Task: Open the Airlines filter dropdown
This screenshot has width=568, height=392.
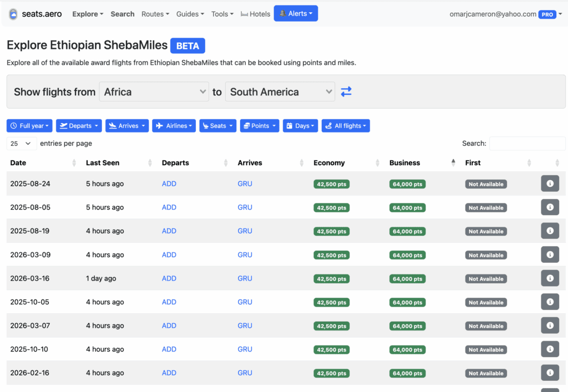Action: pos(174,126)
